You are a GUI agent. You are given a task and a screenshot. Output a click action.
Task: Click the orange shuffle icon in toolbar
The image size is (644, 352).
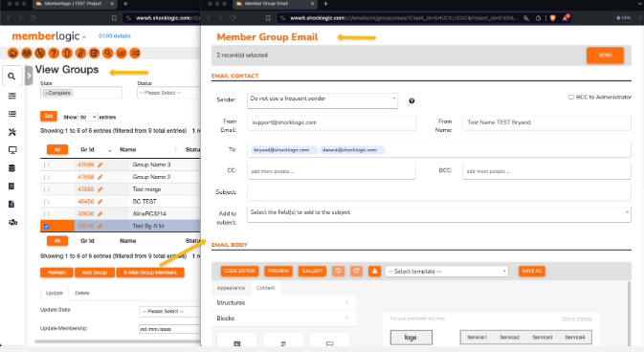click(x=135, y=53)
